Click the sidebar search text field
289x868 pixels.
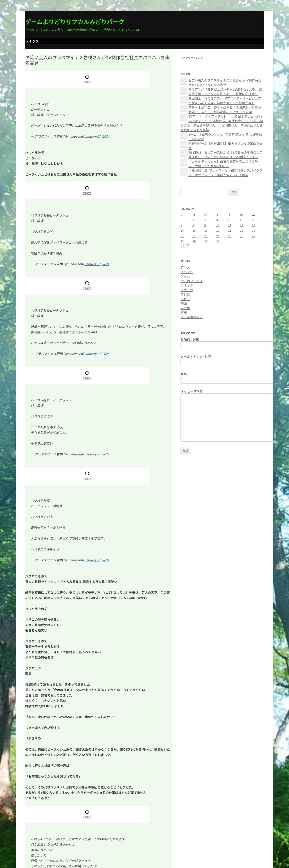click(204, 192)
